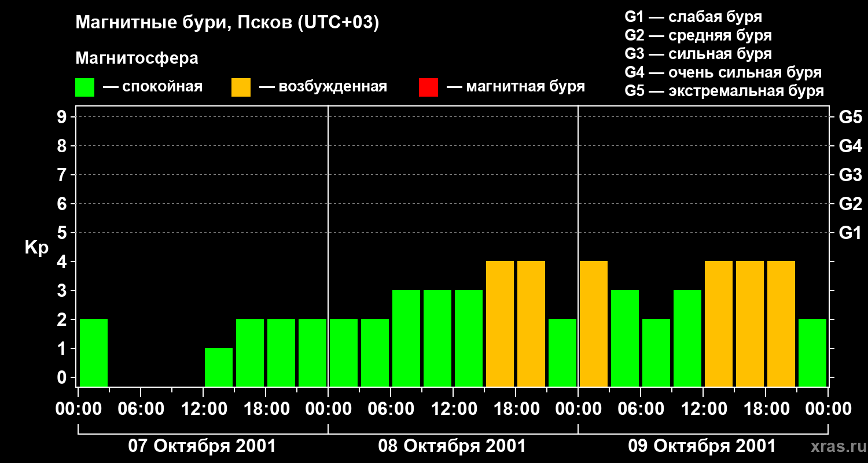This screenshot has width=868, height=463.
Task: Click the '— спокойная' legend label
Action: [153, 87]
